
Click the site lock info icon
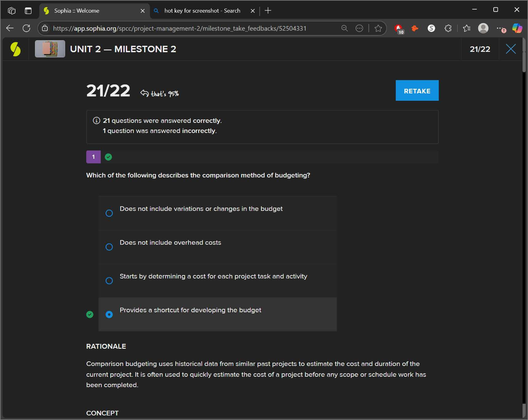(45, 28)
